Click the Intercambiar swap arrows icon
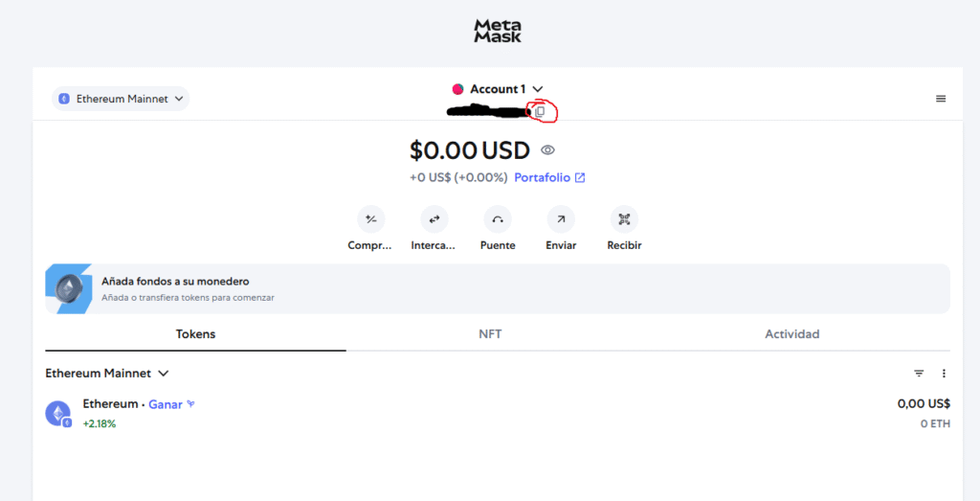This screenshot has height=501, width=980. click(x=434, y=219)
